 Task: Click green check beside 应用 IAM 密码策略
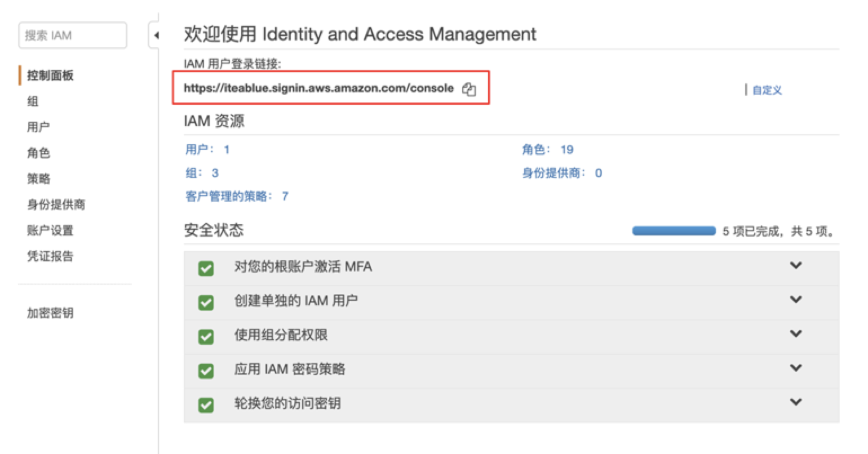[206, 371]
